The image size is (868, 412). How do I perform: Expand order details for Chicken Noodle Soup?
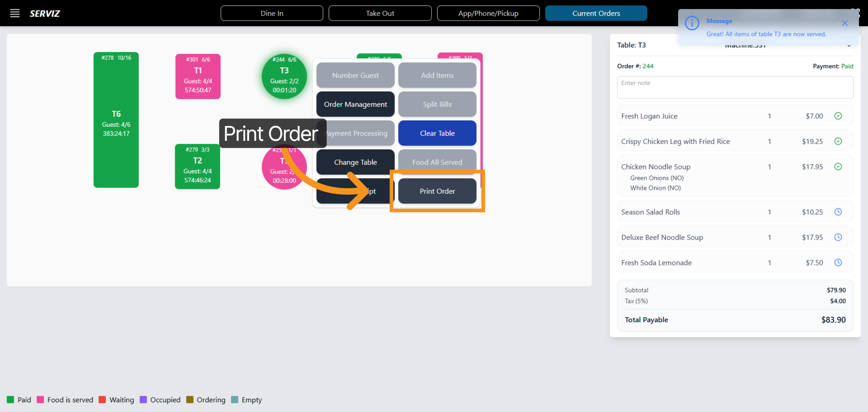[656, 167]
